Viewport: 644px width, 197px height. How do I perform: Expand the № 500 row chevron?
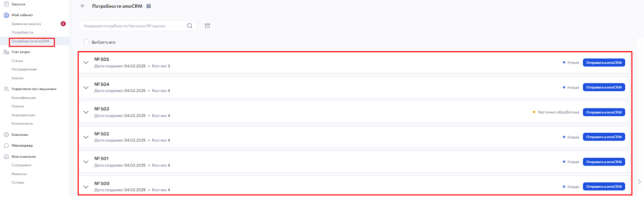(86, 187)
